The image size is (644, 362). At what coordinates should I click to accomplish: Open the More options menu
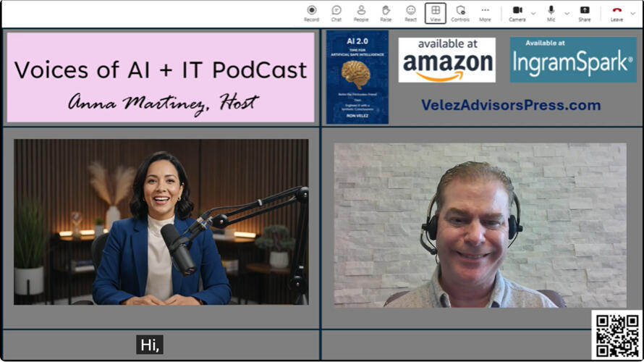tap(485, 14)
